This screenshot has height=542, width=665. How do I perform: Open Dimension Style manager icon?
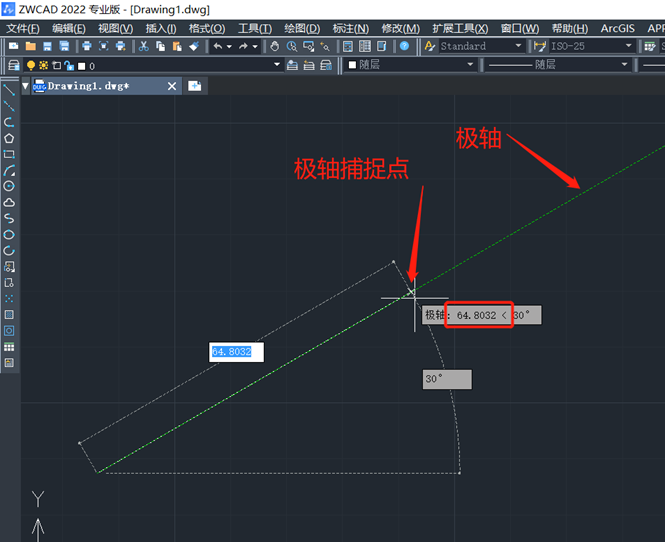540,46
